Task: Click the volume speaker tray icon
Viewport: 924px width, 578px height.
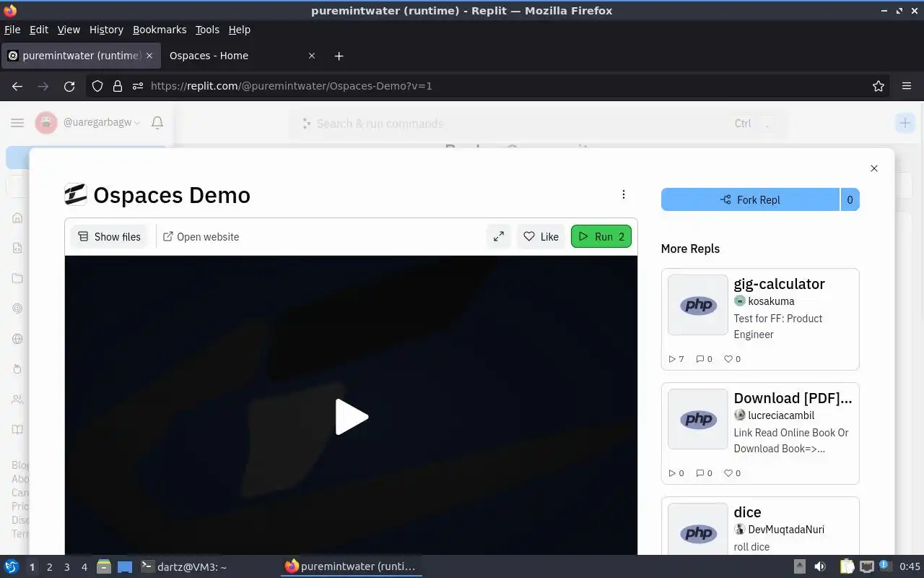Action: (819, 566)
